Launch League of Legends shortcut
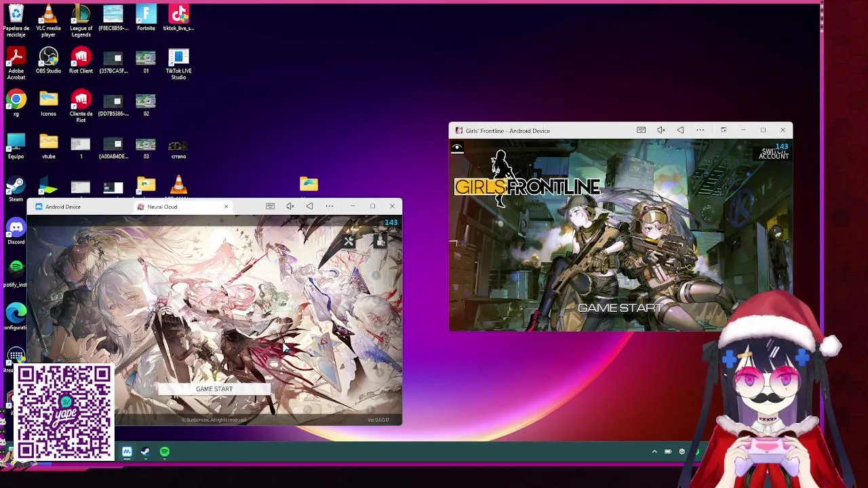The width and height of the screenshot is (868, 488). [x=81, y=20]
